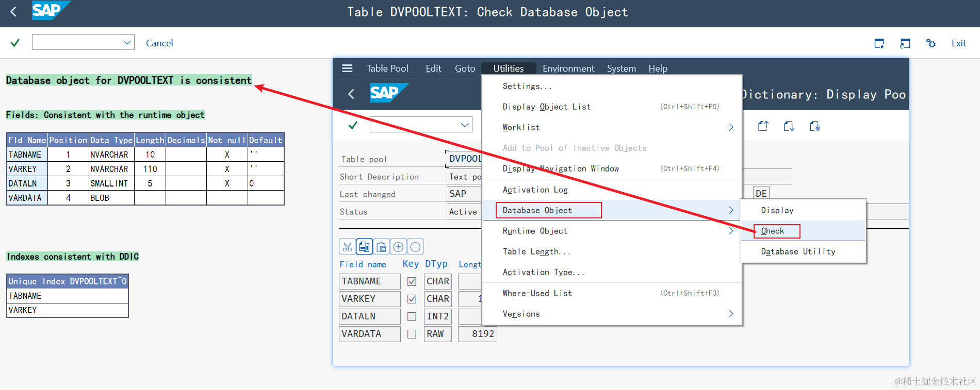The height and width of the screenshot is (390, 980).
Task: Toggle Key checkbox for VARDATA field
Action: click(412, 334)
